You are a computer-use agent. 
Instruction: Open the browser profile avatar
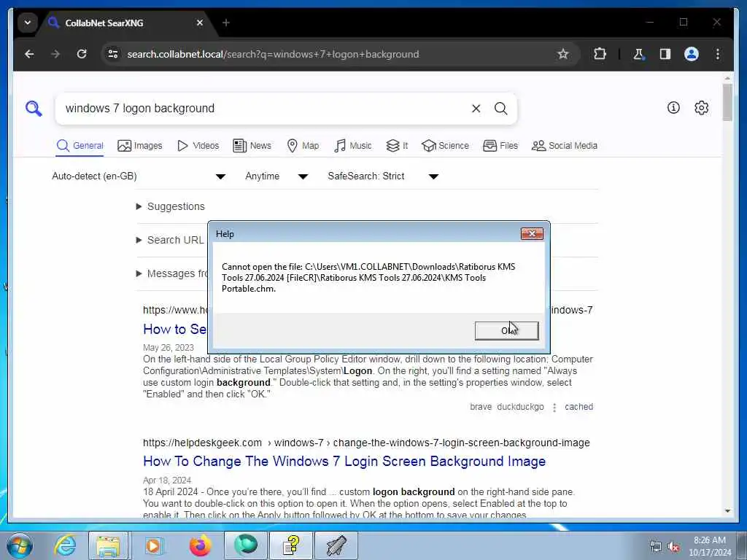692,54
